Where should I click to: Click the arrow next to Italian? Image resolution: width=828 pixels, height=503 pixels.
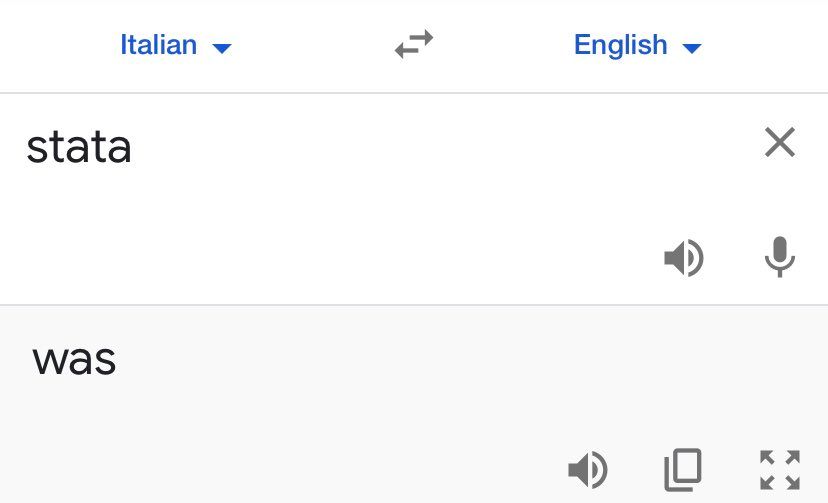[222, 48]
